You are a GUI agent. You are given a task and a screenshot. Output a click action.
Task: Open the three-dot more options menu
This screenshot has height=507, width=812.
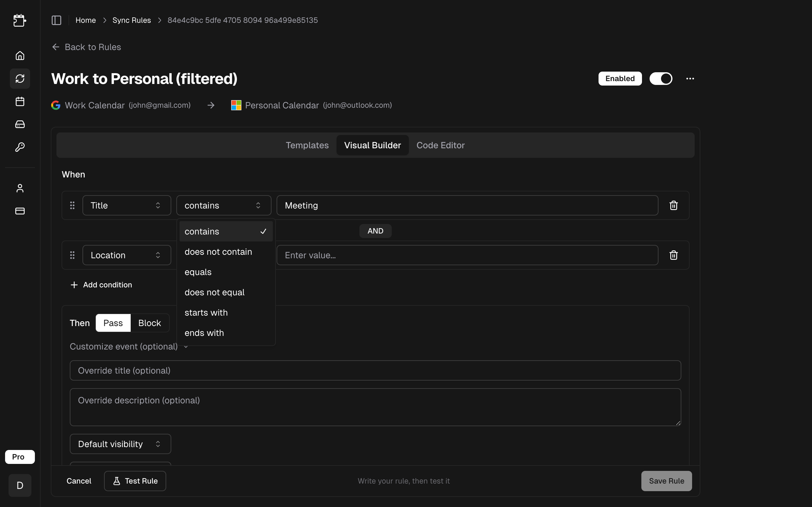pos(690,79)
